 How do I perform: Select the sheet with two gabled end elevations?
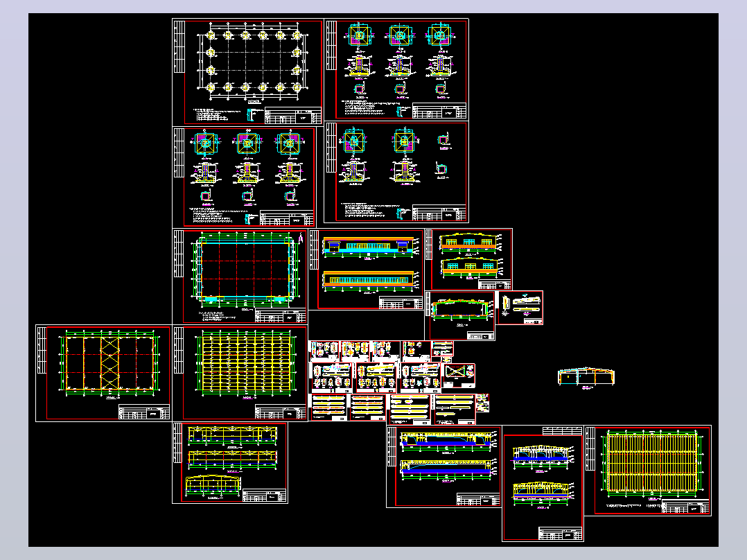point(468,259)
